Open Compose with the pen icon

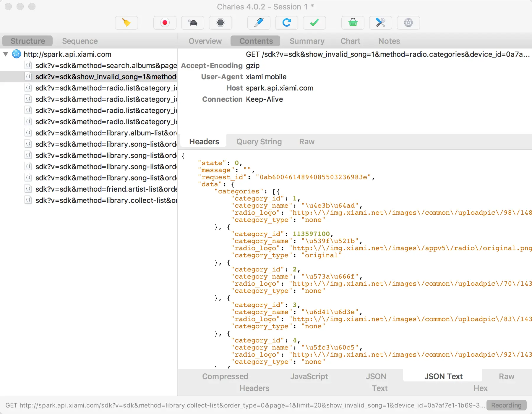coord(259,23)
